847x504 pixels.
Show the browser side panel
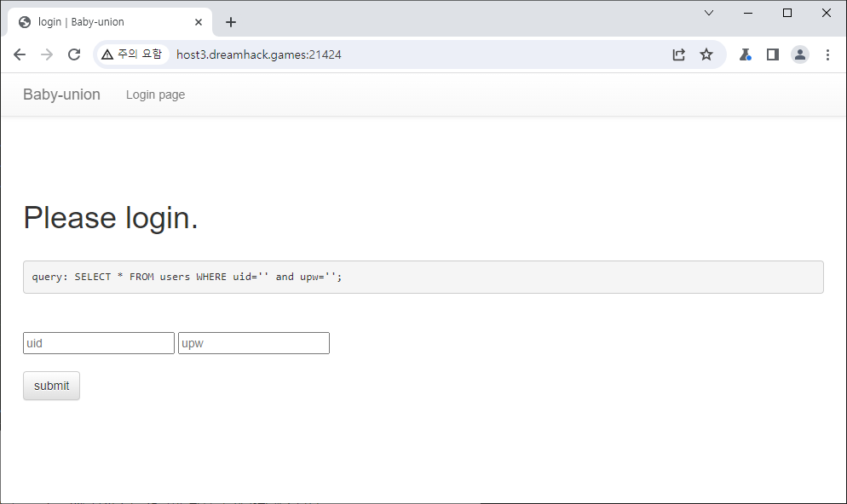pos(772,54)
